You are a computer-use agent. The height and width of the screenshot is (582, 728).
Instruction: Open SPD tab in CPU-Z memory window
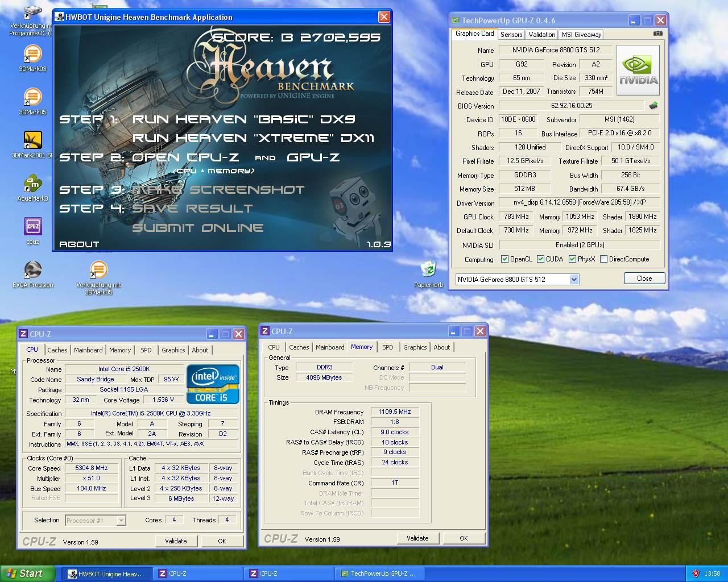388,347
